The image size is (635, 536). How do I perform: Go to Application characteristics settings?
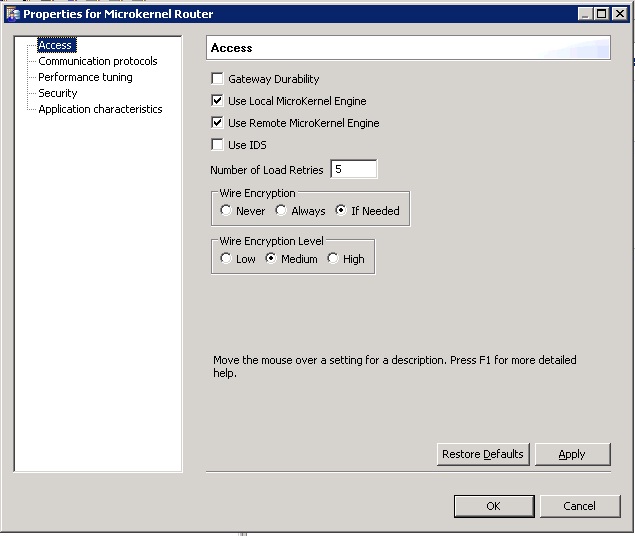pyautogui.click(x=100, y=109)
